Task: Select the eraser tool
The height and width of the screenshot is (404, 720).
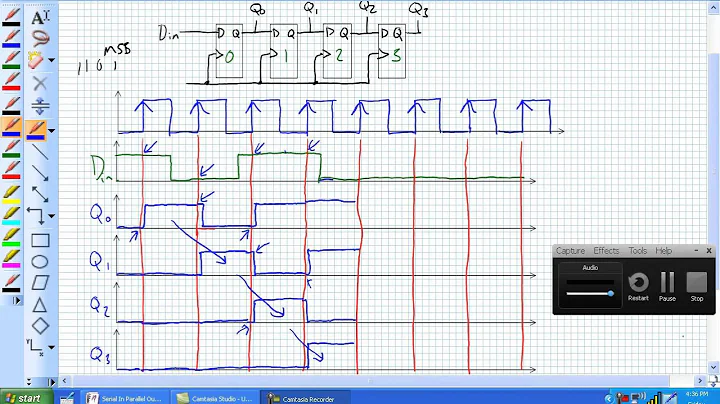Action: [36, 60]
